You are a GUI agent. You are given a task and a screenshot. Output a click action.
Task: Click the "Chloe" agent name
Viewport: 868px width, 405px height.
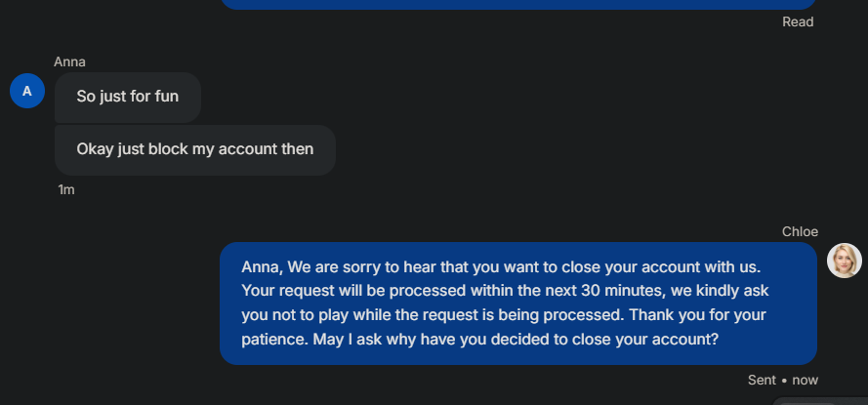coord(800,231)
